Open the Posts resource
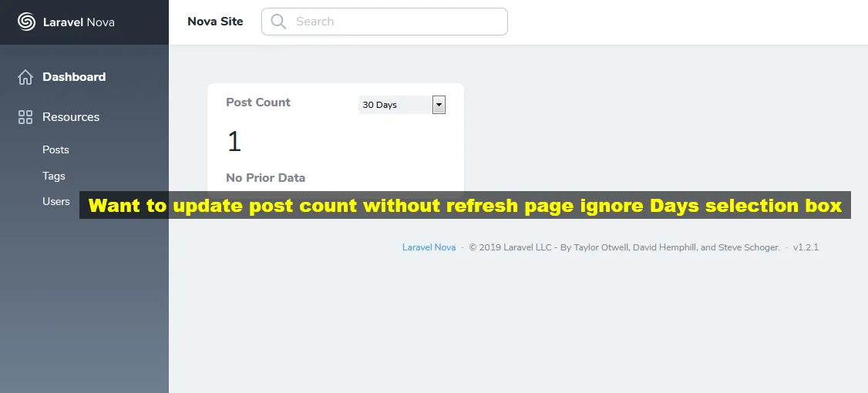Image resolution: width=868 pixels, height=393 pixels. click(x=56, y=150)
